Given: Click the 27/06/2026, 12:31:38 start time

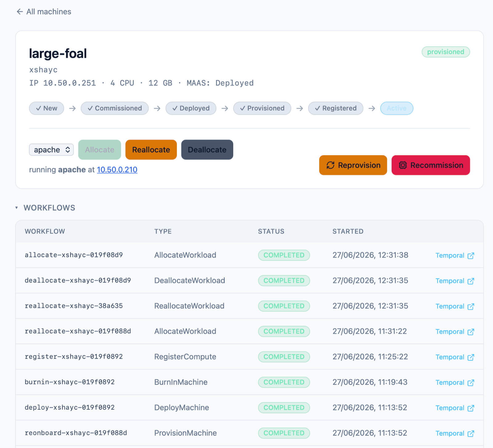Looking at the screenshot, I should (x=370, y=255).
